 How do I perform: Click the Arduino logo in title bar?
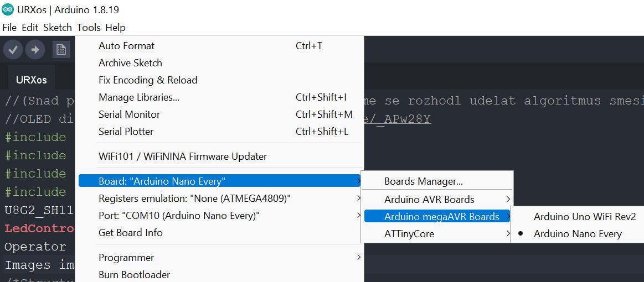point(8,10)
